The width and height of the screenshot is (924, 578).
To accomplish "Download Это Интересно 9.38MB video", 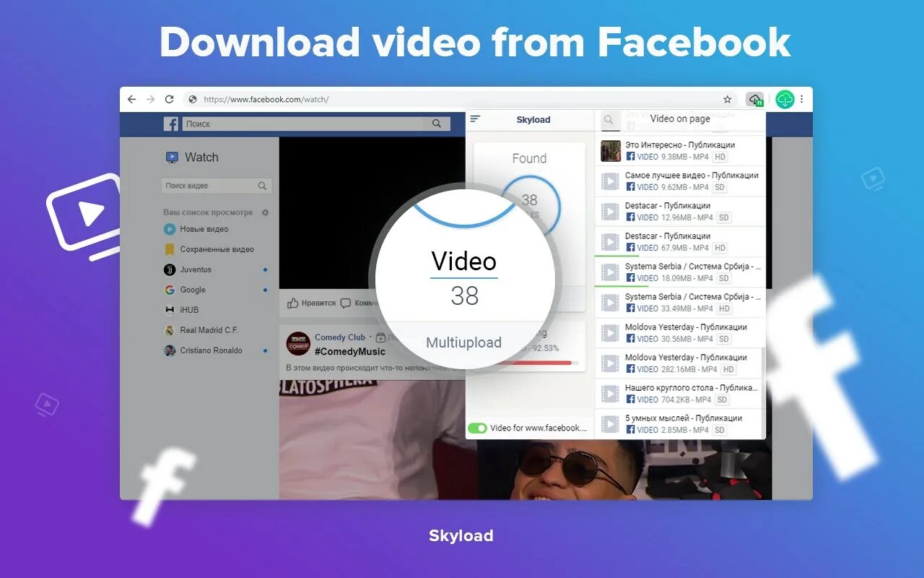I will 679,151.
